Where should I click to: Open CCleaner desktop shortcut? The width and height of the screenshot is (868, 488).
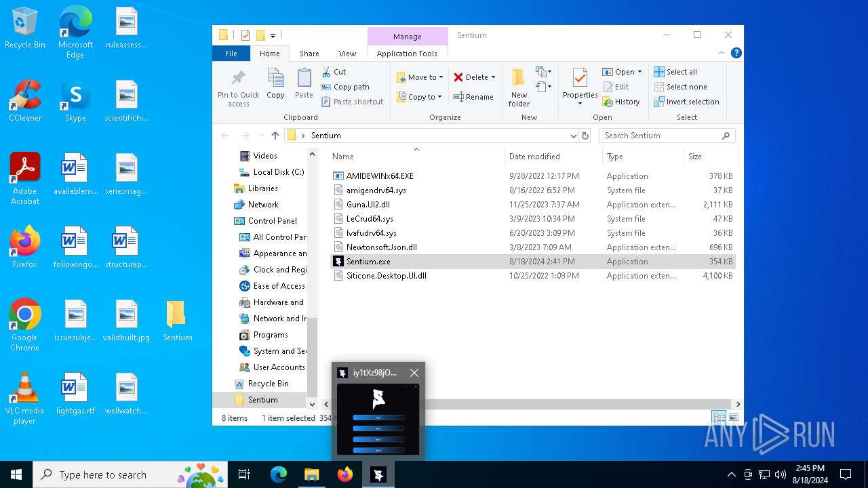[25, 101]
